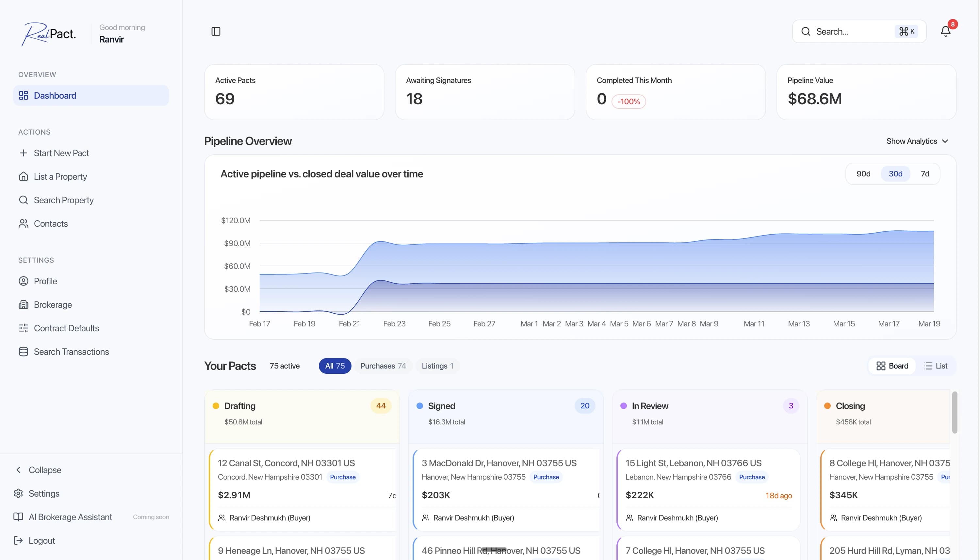Open the 12 Canal St, Concord pact card
This screenshot has width=980, height=560.
(302, 490)
